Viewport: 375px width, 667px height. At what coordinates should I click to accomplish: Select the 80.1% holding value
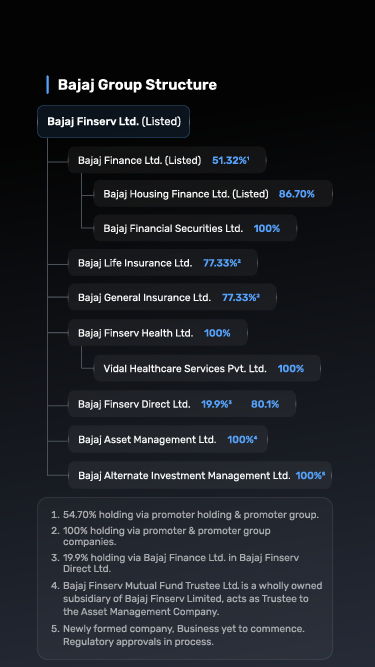coord(265,404)
